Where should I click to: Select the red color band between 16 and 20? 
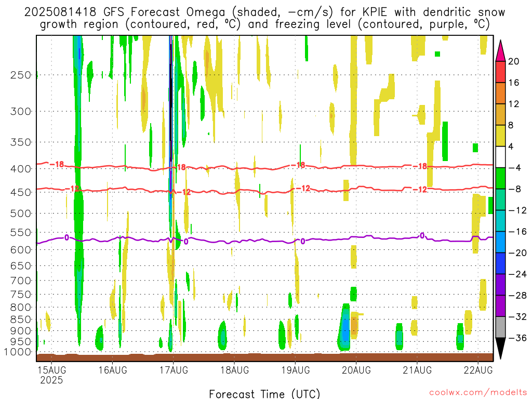pyautogui.click(x=500, y=72)
